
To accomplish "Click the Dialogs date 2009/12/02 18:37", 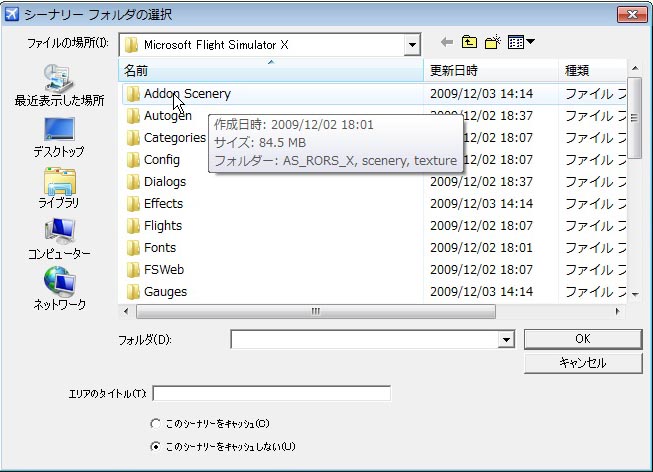I will tap(481, 182).
